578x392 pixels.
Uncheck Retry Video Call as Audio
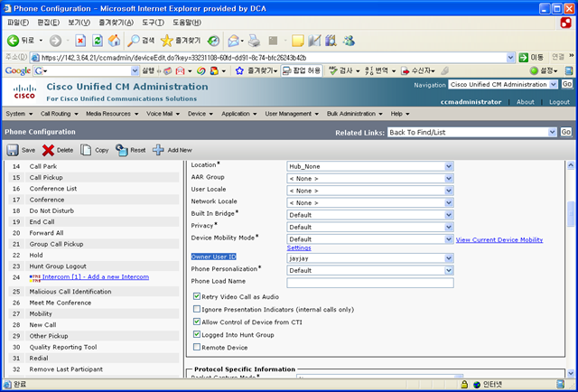[x=197, y=296]
